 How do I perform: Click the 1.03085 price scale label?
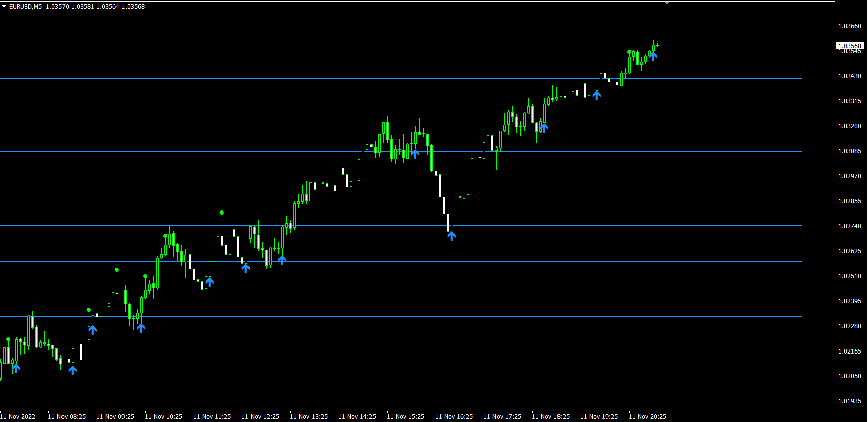(x=850, y=151)
